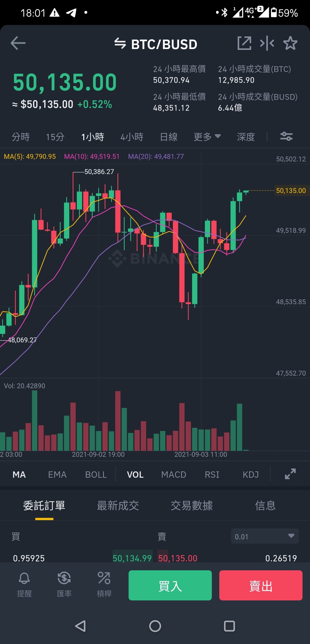Expand chart to fullscreen
Viewport: 310px width, 644px height.
coord(290,474)
